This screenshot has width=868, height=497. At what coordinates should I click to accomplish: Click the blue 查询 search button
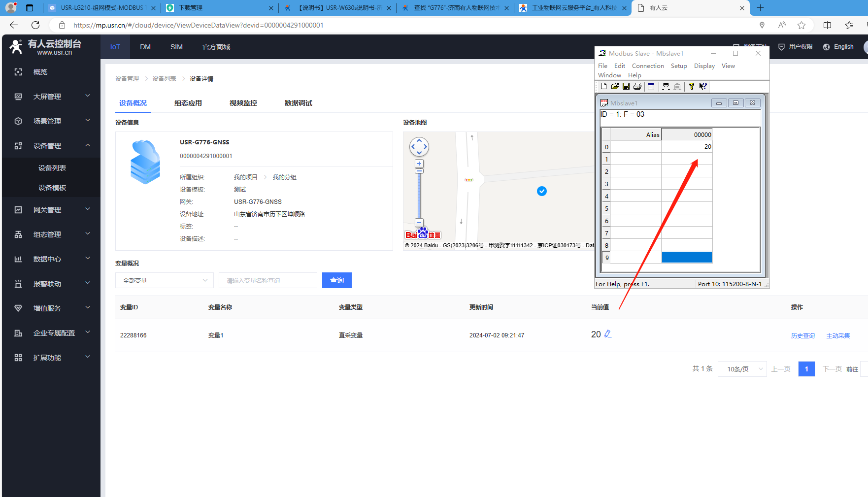(337, 280)
